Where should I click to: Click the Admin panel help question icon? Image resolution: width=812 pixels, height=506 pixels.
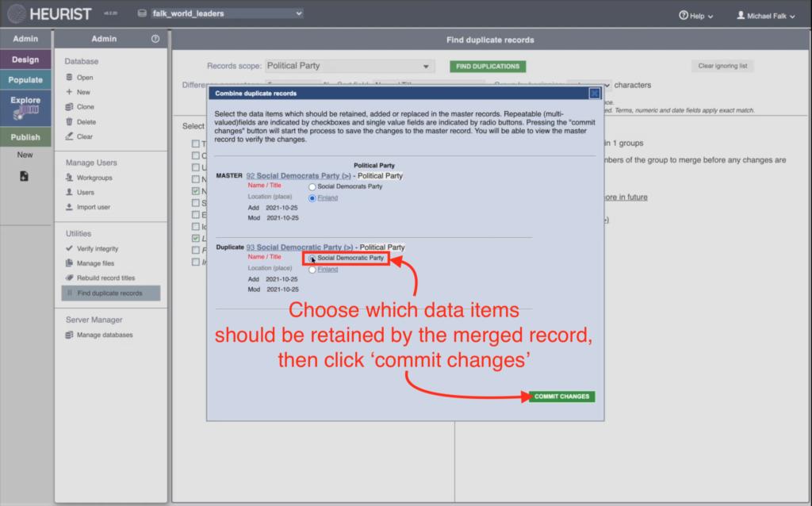[x=155, y=39]
